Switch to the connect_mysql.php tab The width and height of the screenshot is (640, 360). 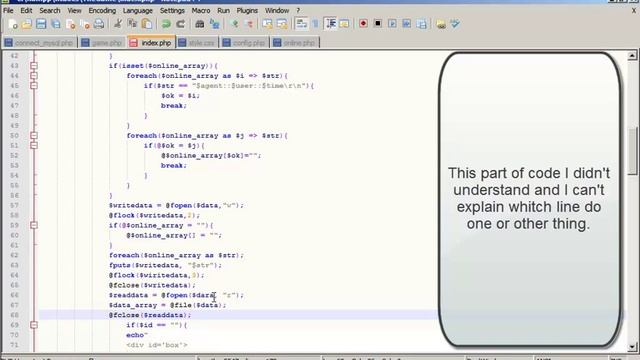[x=39, y=43]
